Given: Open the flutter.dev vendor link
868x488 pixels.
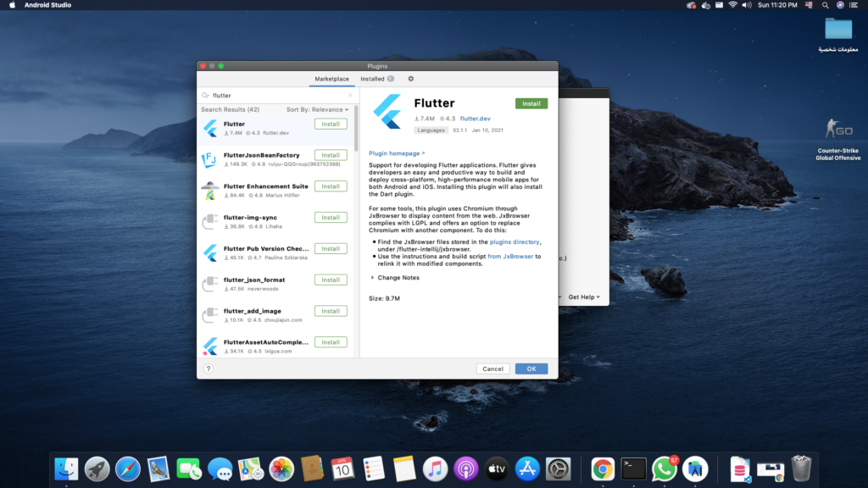Looking at the screenshot, I should [x=475, y=119].
